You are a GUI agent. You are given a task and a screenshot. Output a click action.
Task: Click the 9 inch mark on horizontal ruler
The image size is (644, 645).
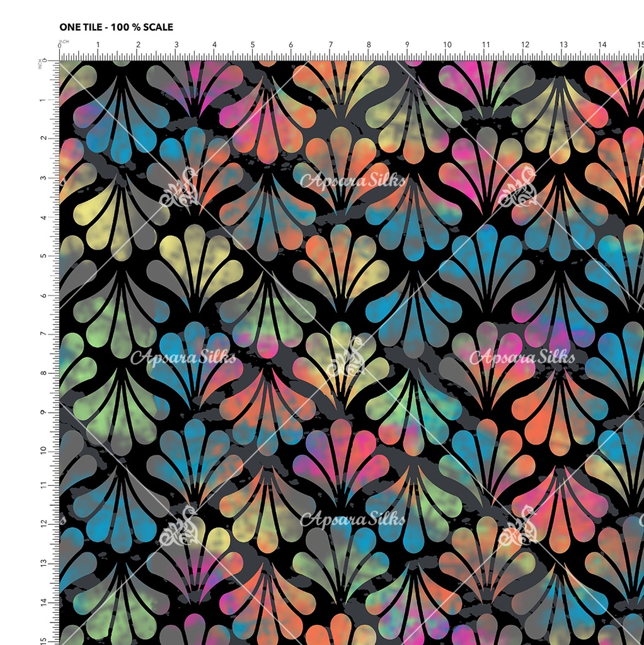point(408,45)
